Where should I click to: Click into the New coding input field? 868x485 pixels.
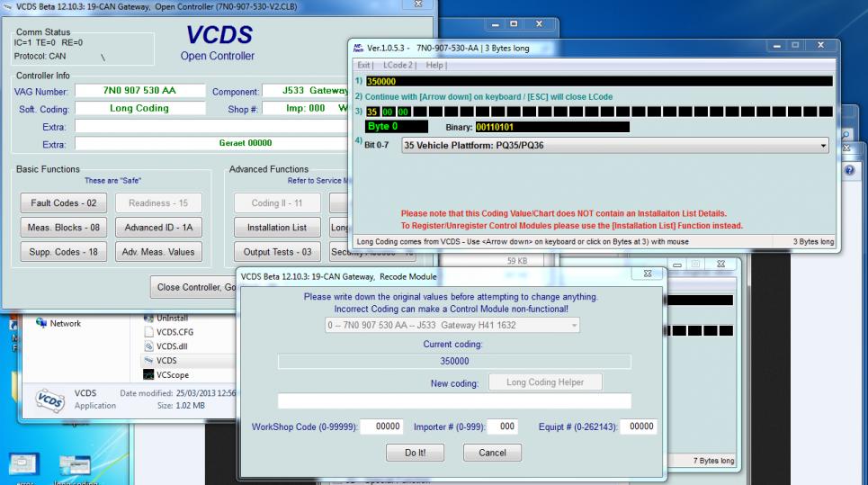[454, 400]
